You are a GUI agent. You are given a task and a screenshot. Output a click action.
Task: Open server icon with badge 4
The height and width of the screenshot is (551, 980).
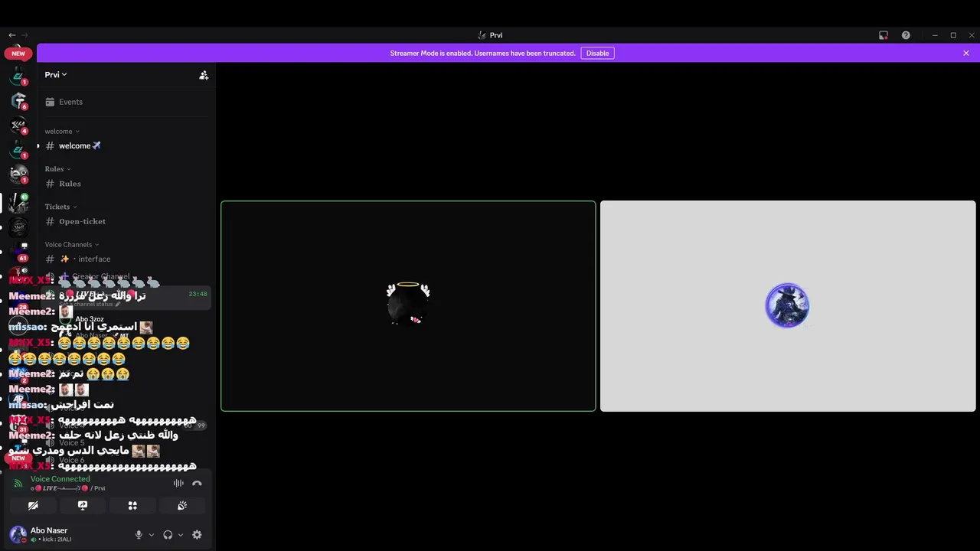pos(18,126)
